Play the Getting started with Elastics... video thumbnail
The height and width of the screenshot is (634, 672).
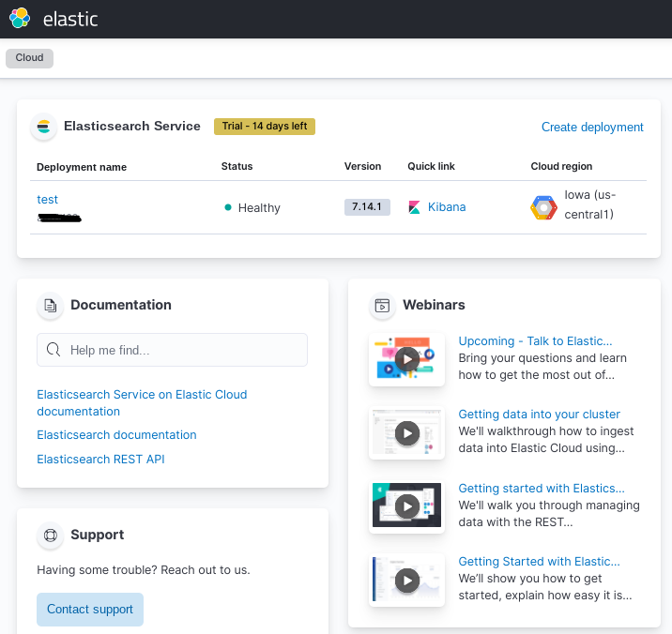(x=406, y=506)
